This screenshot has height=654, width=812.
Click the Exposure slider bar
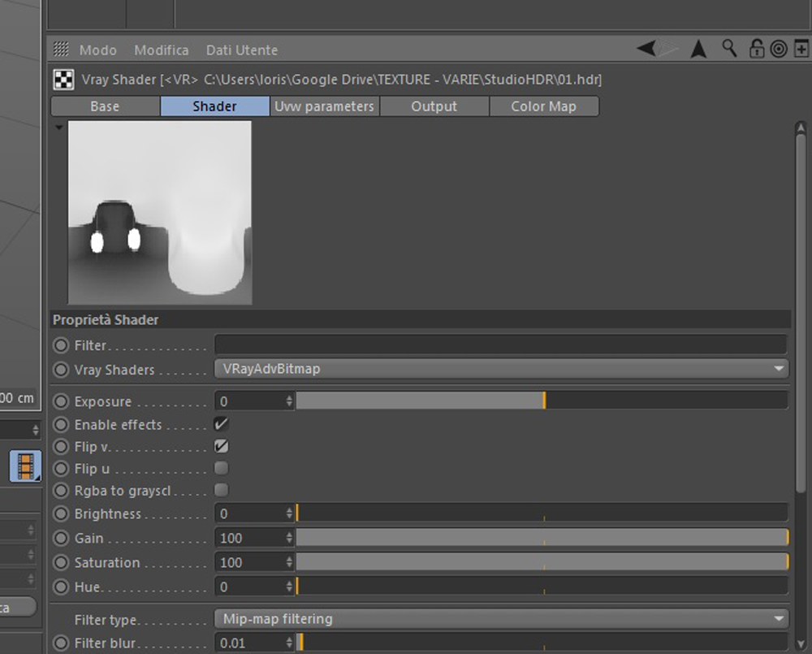[542, 401]
